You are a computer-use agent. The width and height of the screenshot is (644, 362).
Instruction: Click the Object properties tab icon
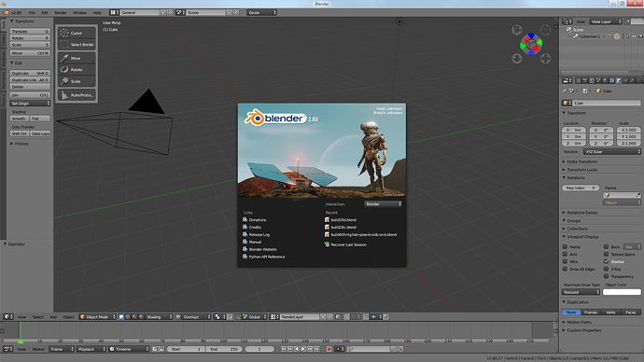pos(618,80)
